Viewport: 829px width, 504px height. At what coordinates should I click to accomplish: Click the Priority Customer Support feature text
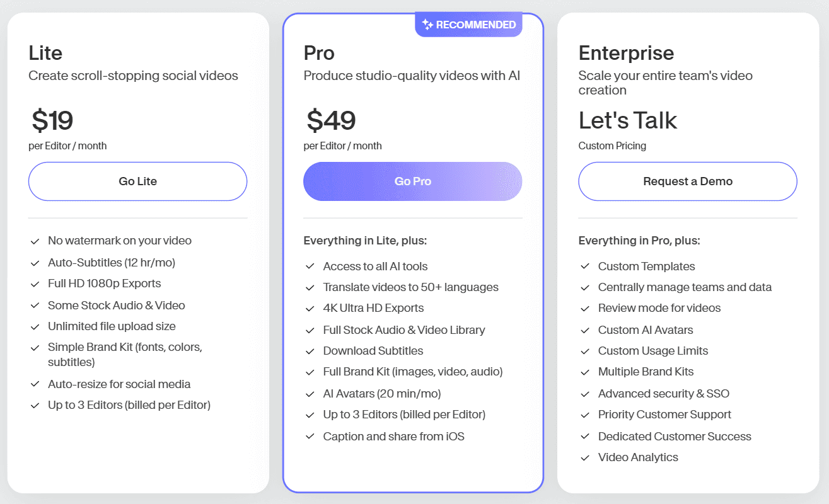coord(664,415)
